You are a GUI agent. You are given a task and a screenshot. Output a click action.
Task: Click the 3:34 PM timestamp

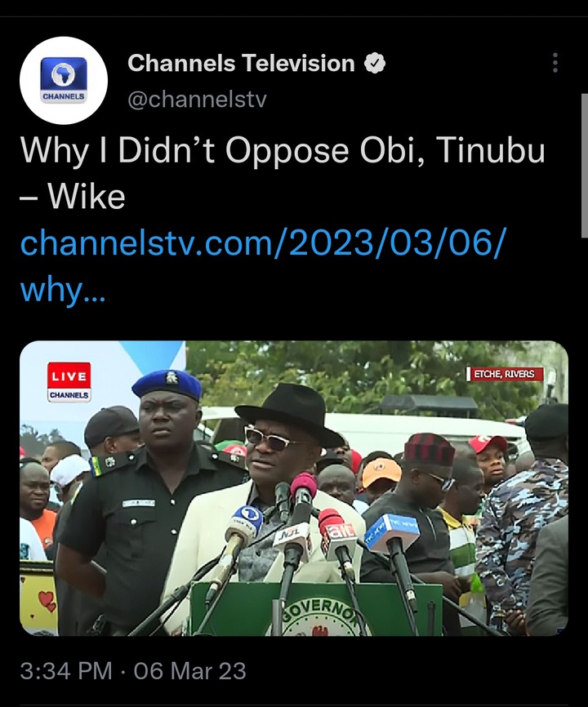click(66, 670)
